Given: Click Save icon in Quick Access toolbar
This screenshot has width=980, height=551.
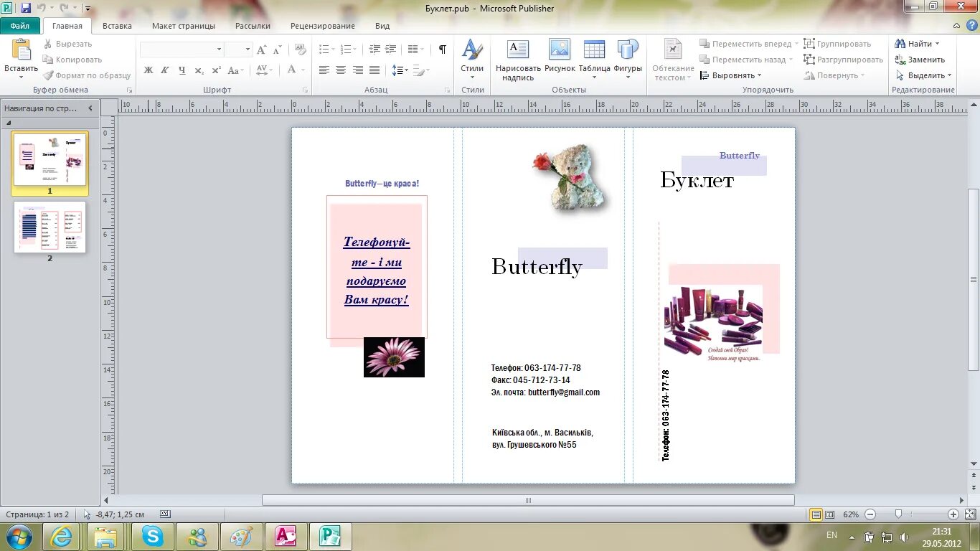Looking at the screenshot, I should [26, 8].
